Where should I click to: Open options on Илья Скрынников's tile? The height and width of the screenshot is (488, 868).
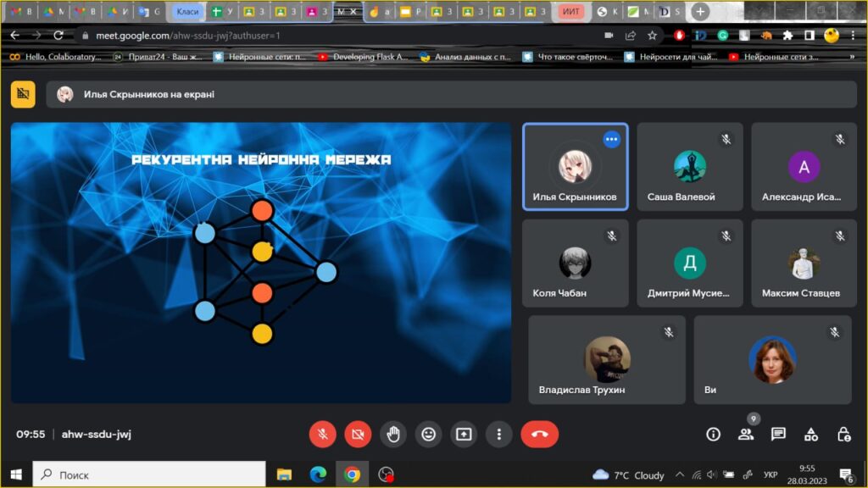611,140
